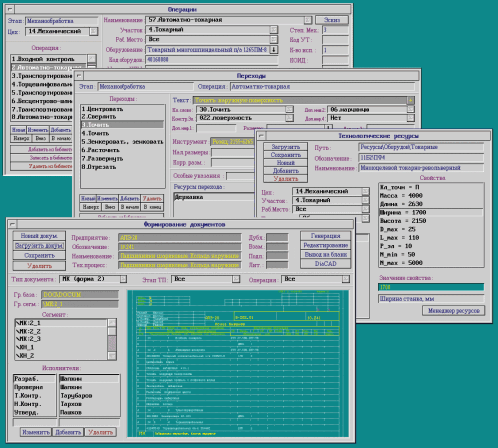Click Добавить under Исполнители list
This screenshot has width=498, height=448.
pos(68,432)
